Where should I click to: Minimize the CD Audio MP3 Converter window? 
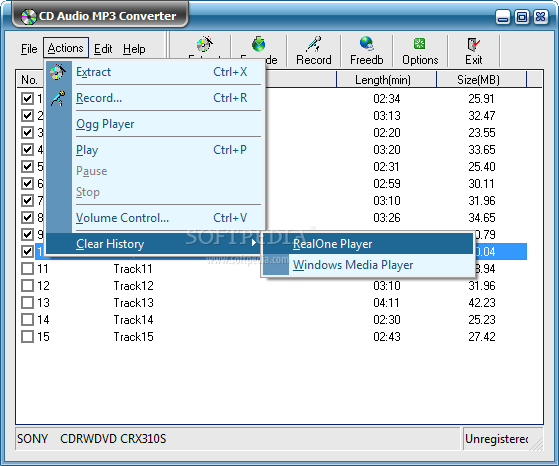point(503,17)
